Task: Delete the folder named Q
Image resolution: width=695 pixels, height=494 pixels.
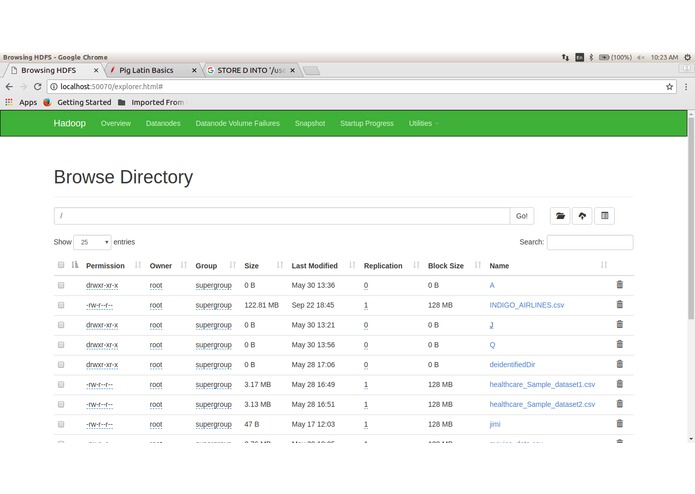Action: pos(620,344)
